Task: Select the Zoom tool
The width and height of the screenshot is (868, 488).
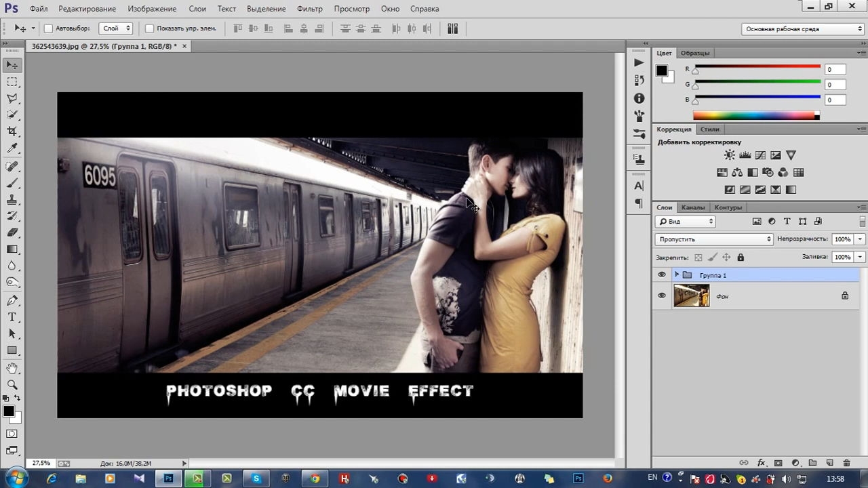Action: click(12, 384)
